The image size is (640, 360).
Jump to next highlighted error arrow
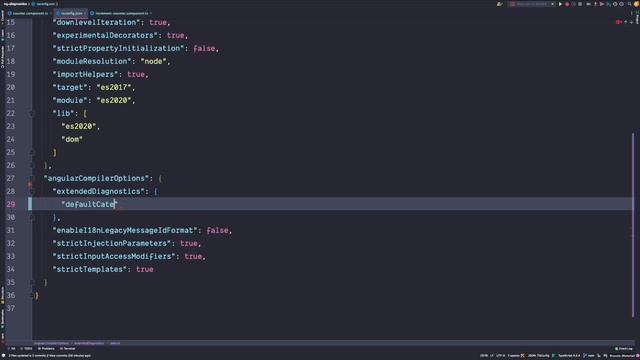click(x=631, y=22)
